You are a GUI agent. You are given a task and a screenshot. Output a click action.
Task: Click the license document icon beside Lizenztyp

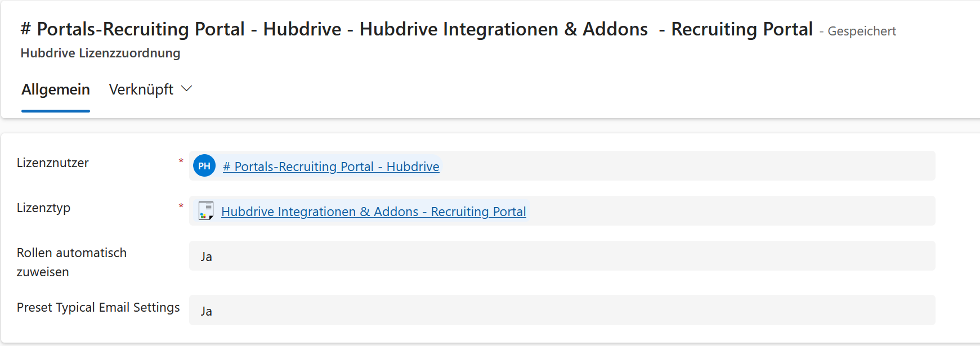[206, 211]
